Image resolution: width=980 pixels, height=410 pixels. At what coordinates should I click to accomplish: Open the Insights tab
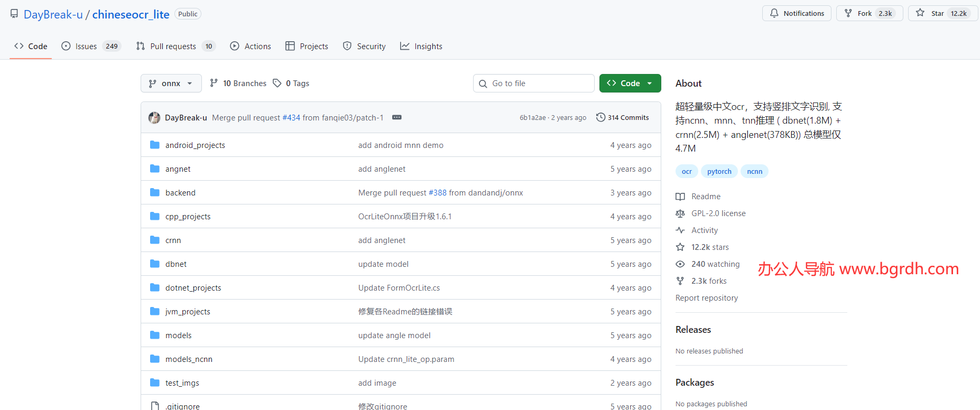click(421, 46)
